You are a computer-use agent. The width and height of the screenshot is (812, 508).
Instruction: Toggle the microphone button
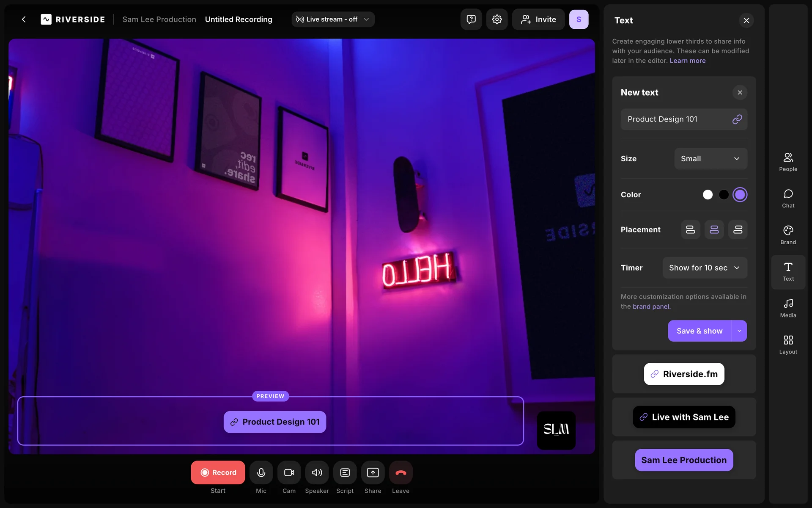[x=261, y=472]
